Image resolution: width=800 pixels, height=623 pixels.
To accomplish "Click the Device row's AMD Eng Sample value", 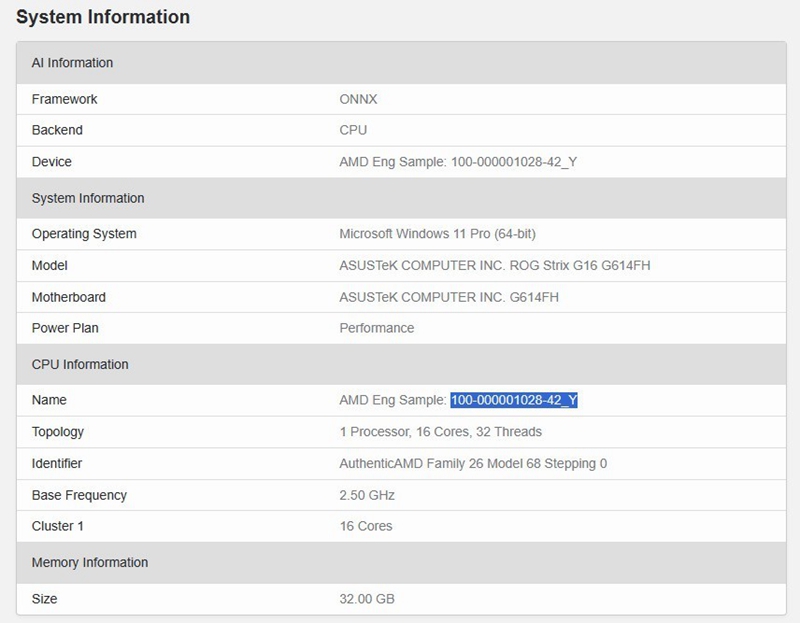I will (x=458, y=162).
